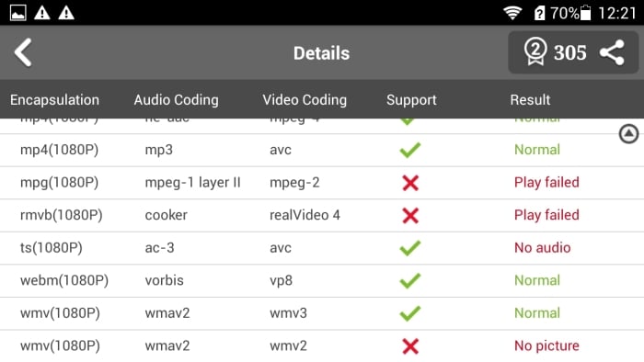Select the Audio Coding column header
This screenshot has width=644, height=362.
coord(177,99)
